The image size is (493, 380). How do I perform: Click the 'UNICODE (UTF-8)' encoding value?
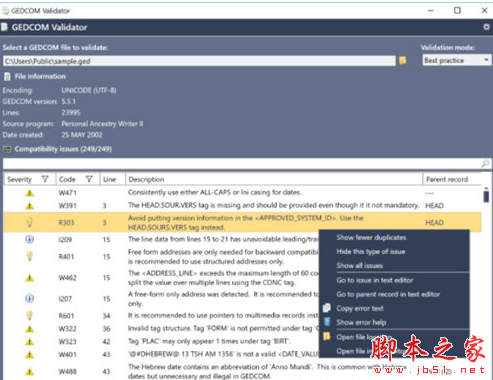tap(89, 90)
